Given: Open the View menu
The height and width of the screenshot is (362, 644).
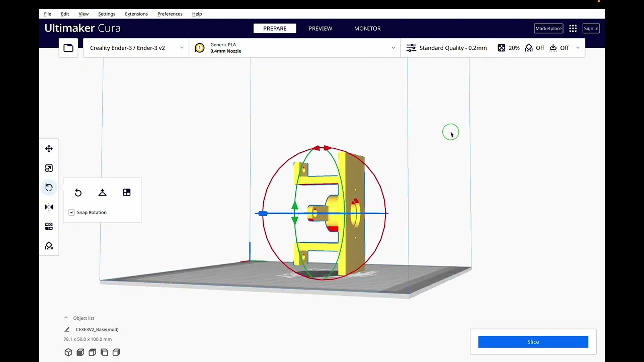Looking at the screenshot, I should coord(84,14).
